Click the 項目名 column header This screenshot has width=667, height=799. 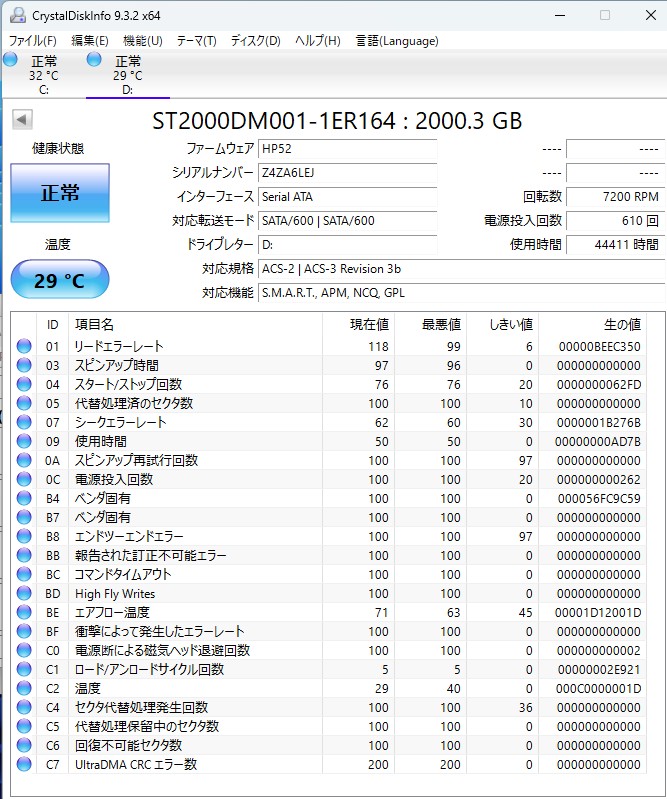tap(196, 324)
